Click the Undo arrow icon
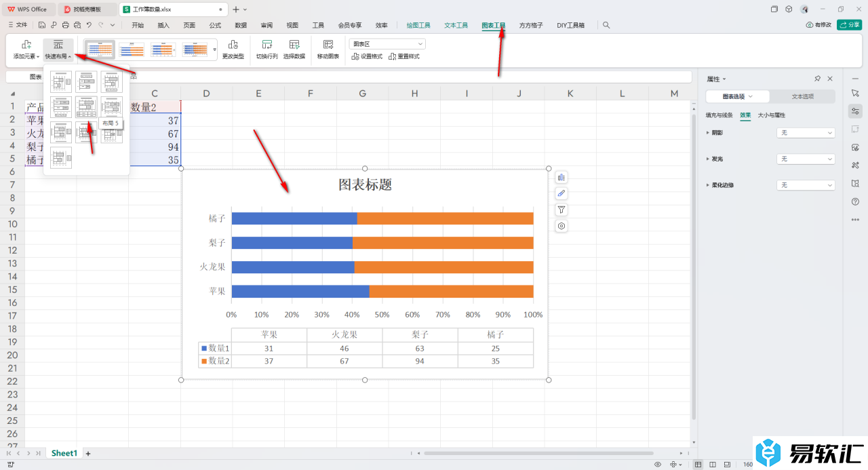 click(89, 25)
